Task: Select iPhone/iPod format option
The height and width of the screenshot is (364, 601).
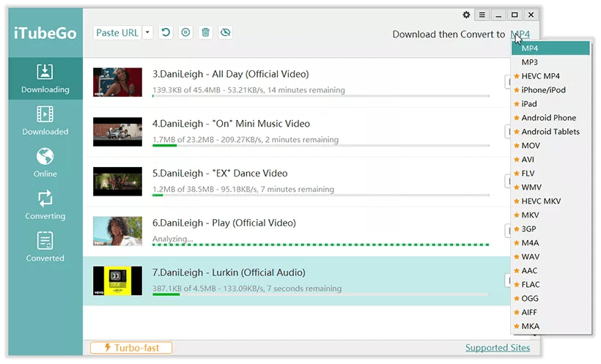Action: 550,90
